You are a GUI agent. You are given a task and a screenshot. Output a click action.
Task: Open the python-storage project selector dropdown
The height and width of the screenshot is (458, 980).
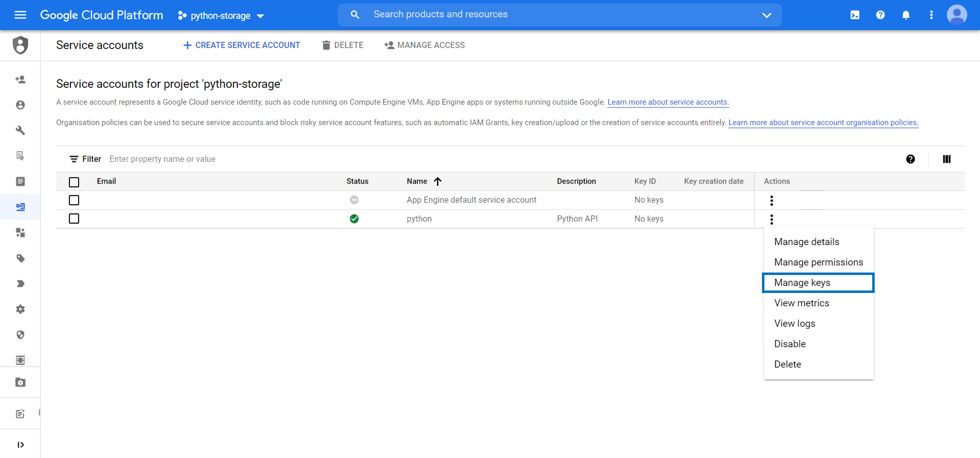point(221,16)
